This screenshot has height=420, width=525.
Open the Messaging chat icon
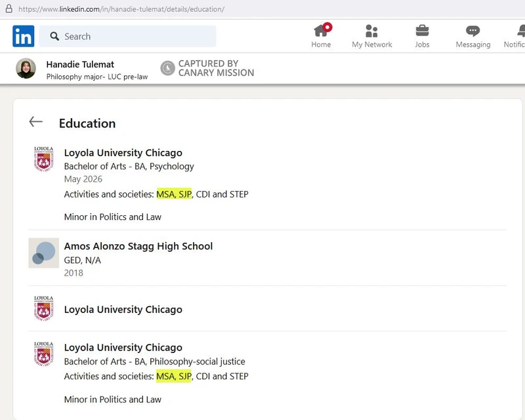pyautogui.click(x=472, y=31)
